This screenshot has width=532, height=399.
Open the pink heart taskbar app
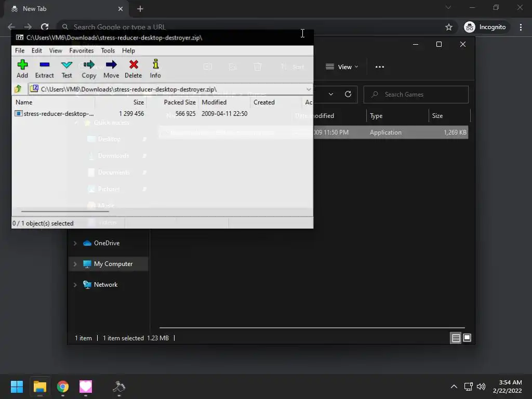(x=86, y=387)
